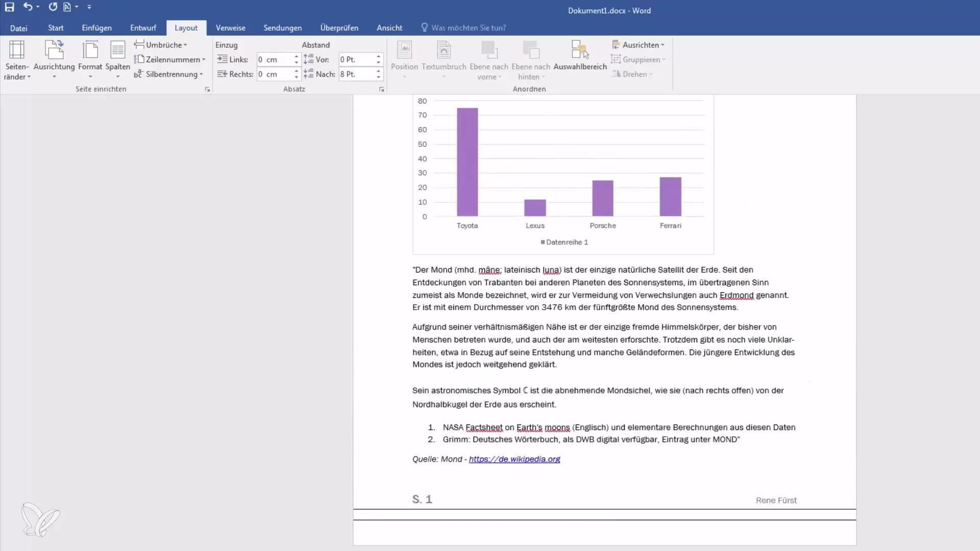Switch to the Verweise tab
The image size is (980, 551).
tap(230, 28)
